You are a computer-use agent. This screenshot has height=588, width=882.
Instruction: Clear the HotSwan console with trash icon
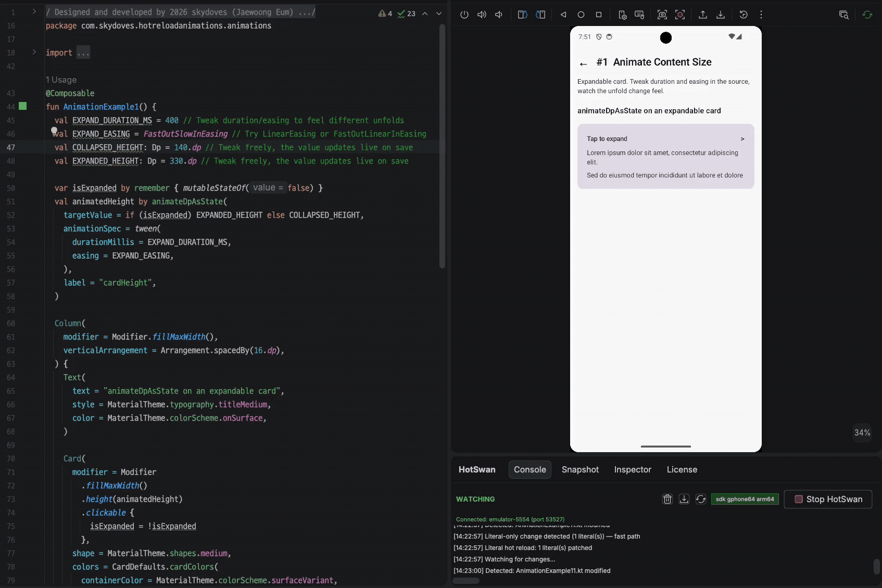point(667,499)
